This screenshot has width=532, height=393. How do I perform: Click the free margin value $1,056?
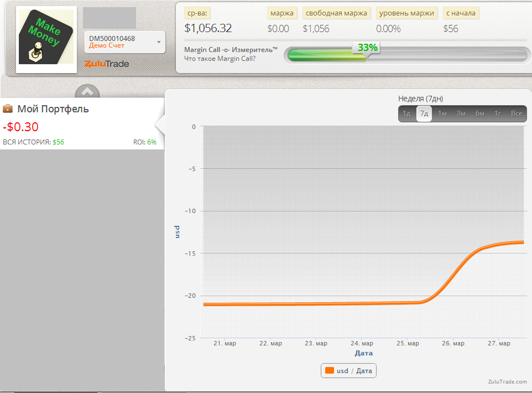click(x=316, y=29)
